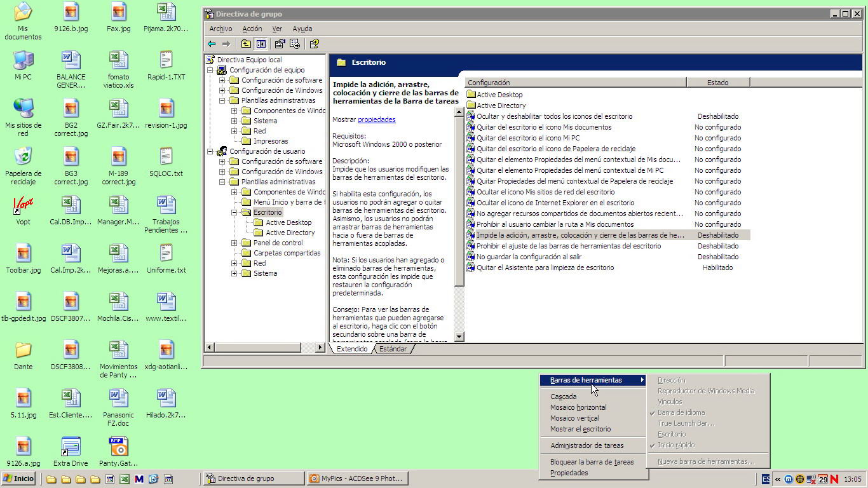Click Bloquear la barra de tareas option
Screen dimensions: 868x488
click(x=592, y=462)
